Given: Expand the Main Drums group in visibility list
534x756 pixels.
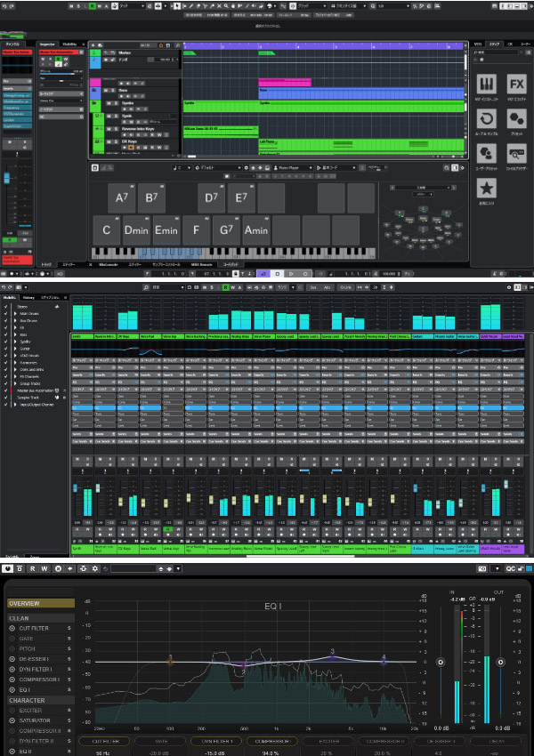Looking at the screenshot, I should point(15,314).
